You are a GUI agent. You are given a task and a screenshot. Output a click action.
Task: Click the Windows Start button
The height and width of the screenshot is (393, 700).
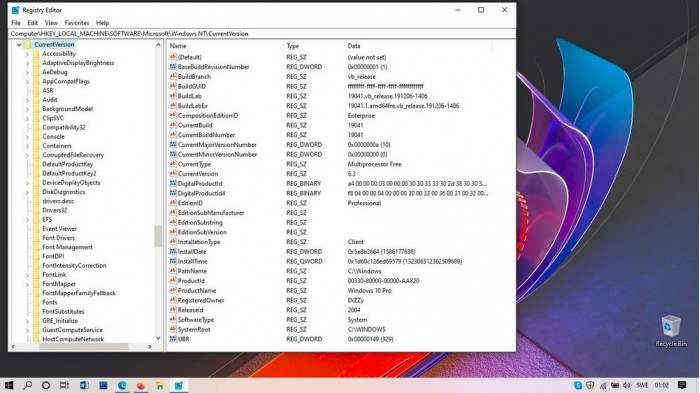point(8,385)
